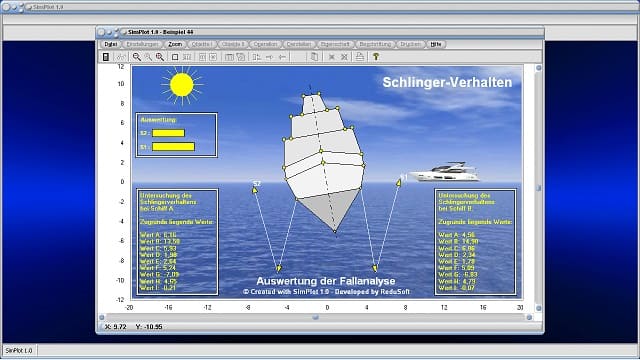Click the Schlinger-Verhalten title text
The width and height of the screenshot is (640, 360).
tap(447, 82)
